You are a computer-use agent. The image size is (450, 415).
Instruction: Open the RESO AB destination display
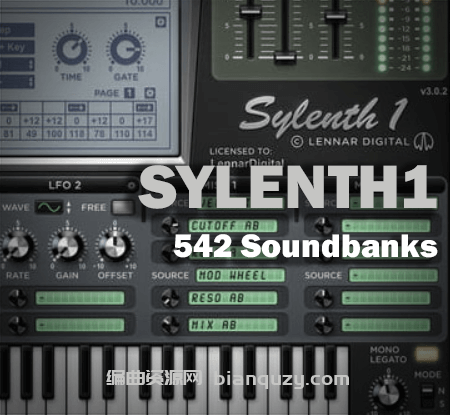tap(233, 298)
